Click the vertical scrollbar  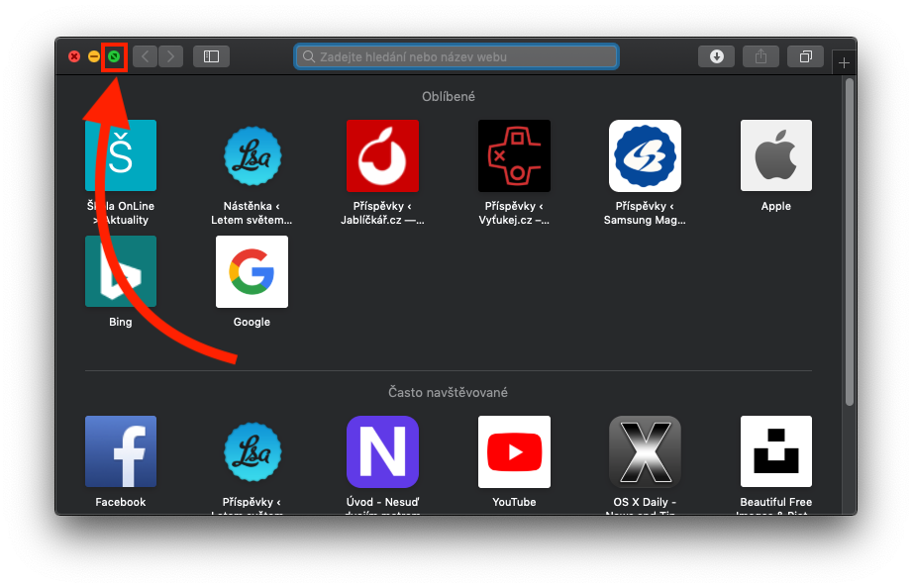coord(850,242)
